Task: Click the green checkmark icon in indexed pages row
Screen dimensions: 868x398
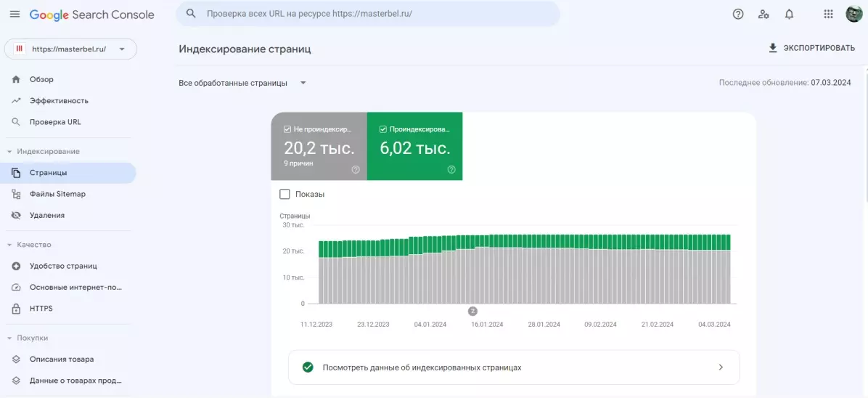Action: point(308,367)
